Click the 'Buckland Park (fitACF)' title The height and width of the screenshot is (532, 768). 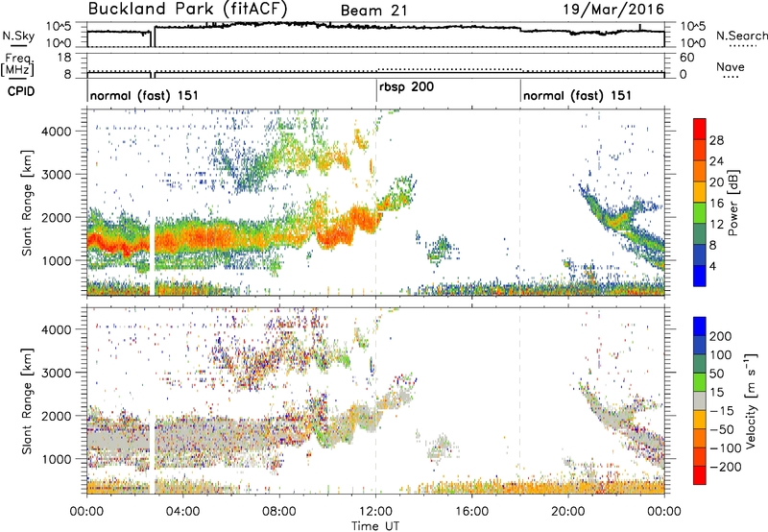tap(187, 9)
